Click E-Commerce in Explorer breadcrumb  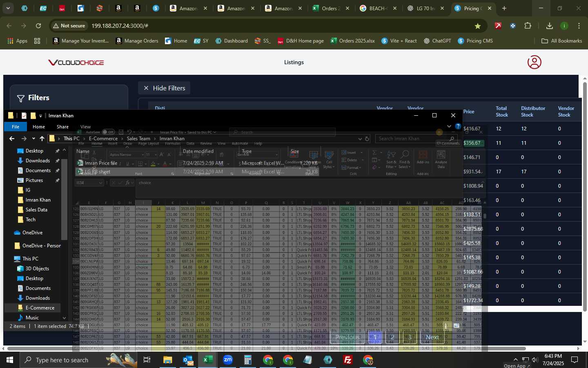(103, 139)
